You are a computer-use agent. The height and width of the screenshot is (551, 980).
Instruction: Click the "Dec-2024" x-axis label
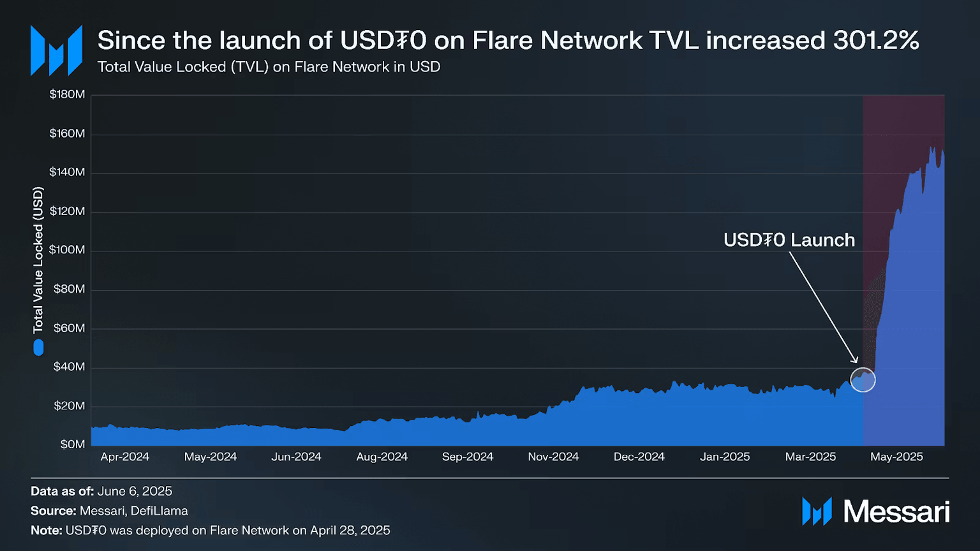click(x=639, y=457)
